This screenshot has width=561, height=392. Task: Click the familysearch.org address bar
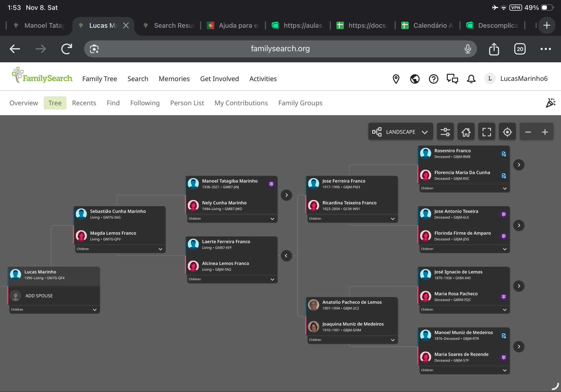click(280, 49)
